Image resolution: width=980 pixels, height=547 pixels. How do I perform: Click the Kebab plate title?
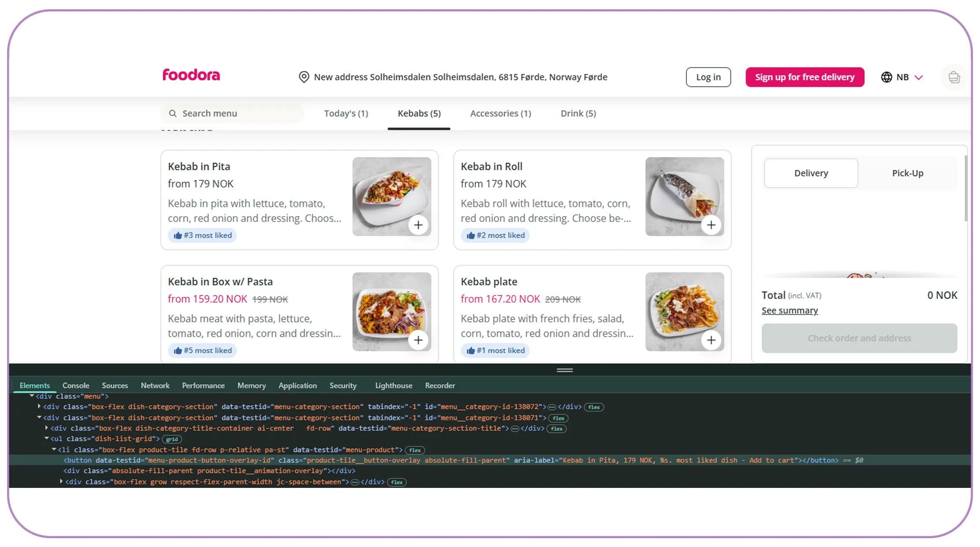coord(489,281)
